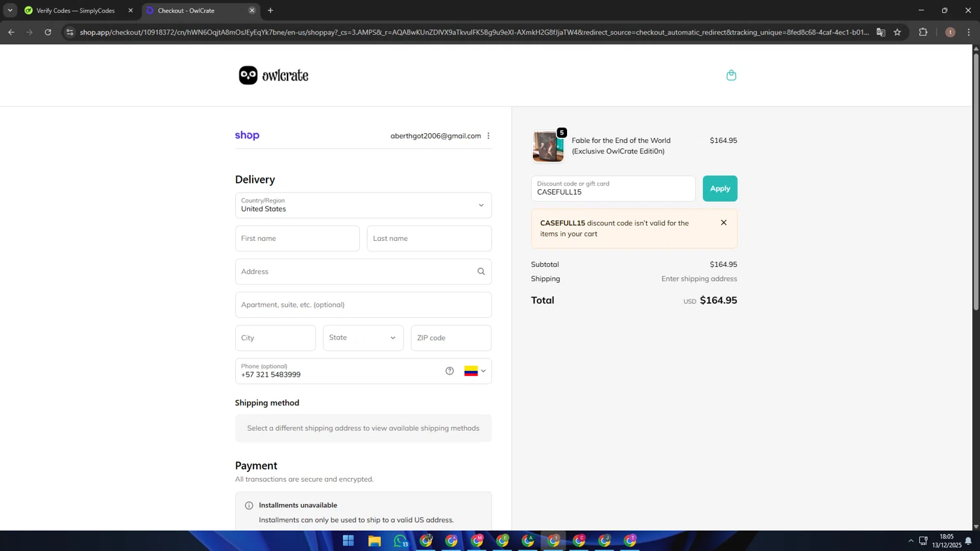Click the Select a different shipping address notice
This screenshot has width=980, height=551.
tap(363, 428)
